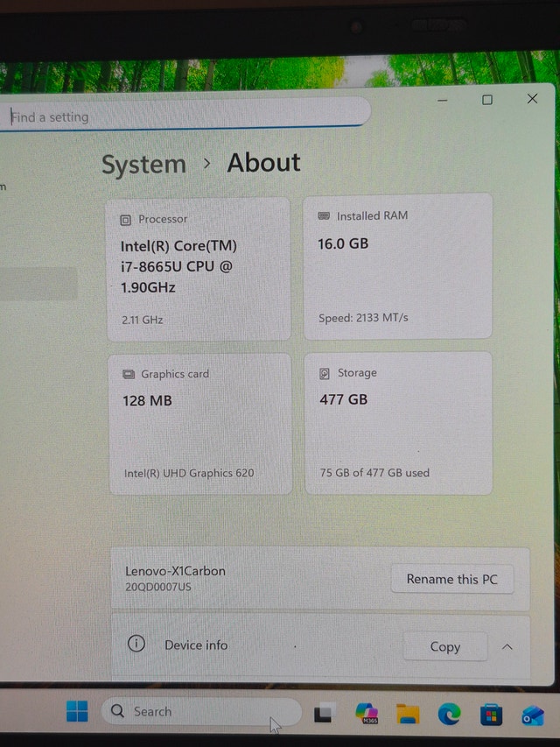Click the Device info circle icon
Screen dimensions: 560x747
tap(136, 644)
